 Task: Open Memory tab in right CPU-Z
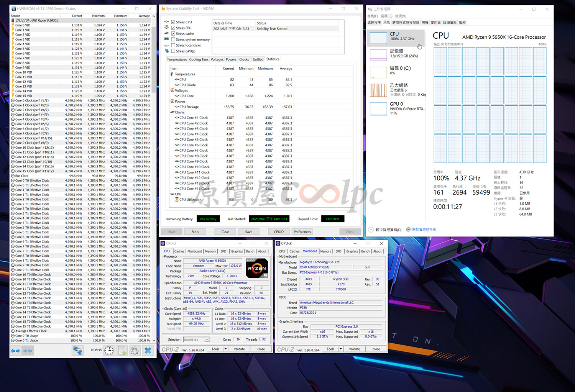click(x=326, y=251)
